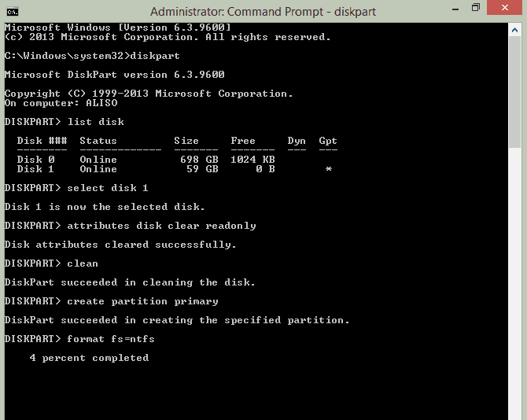Open the Command Prompt system menu icon
The width and height of the screenshot is (527, 420).
coord(13,12)
